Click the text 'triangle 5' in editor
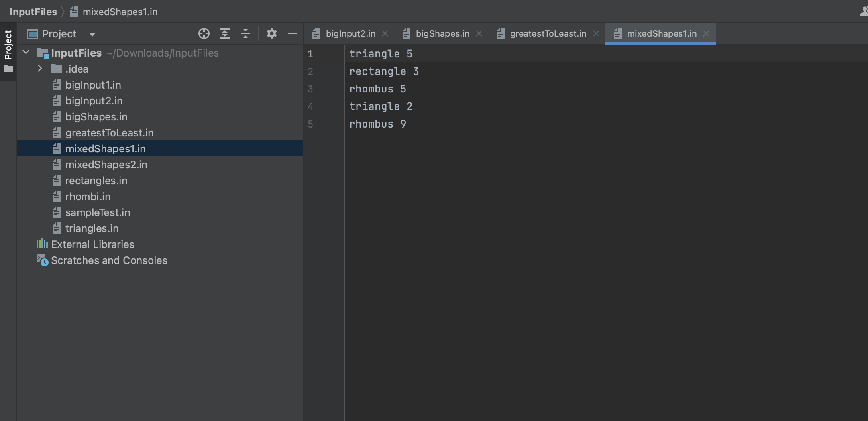The image size is (868, 421). 381,54
